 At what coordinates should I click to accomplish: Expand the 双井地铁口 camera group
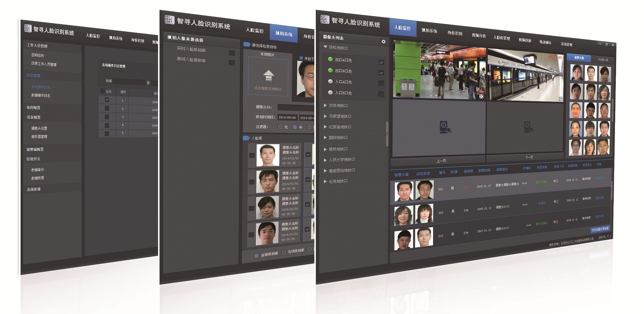[325, 105]
